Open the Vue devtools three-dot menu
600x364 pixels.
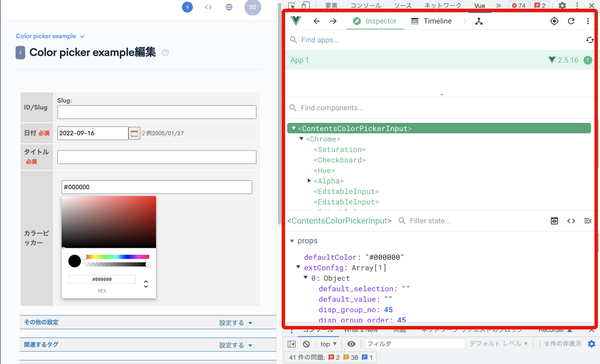[588, 21]
